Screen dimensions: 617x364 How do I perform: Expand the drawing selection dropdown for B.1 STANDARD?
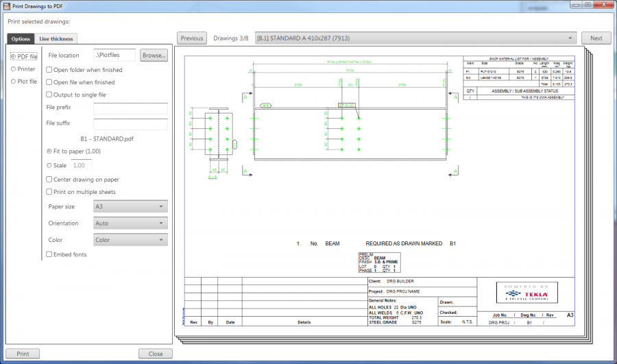point(415,38)
